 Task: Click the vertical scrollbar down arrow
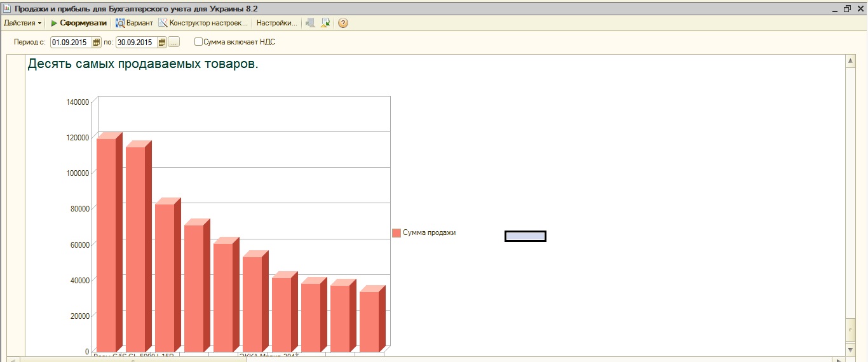click(851, 349)
